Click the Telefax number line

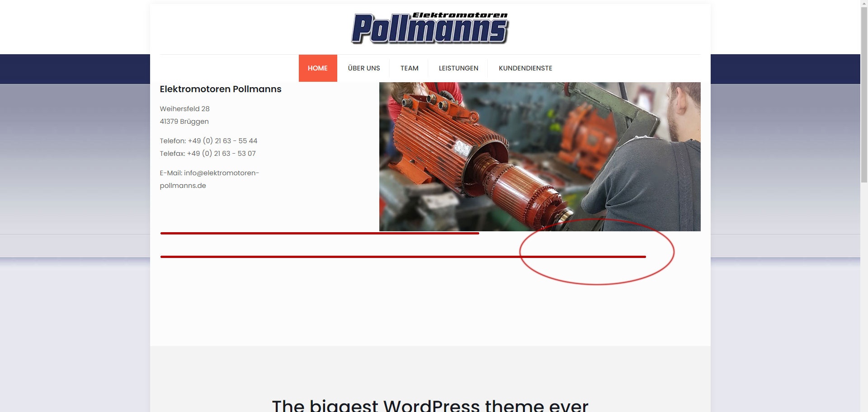tap(208, 154)
